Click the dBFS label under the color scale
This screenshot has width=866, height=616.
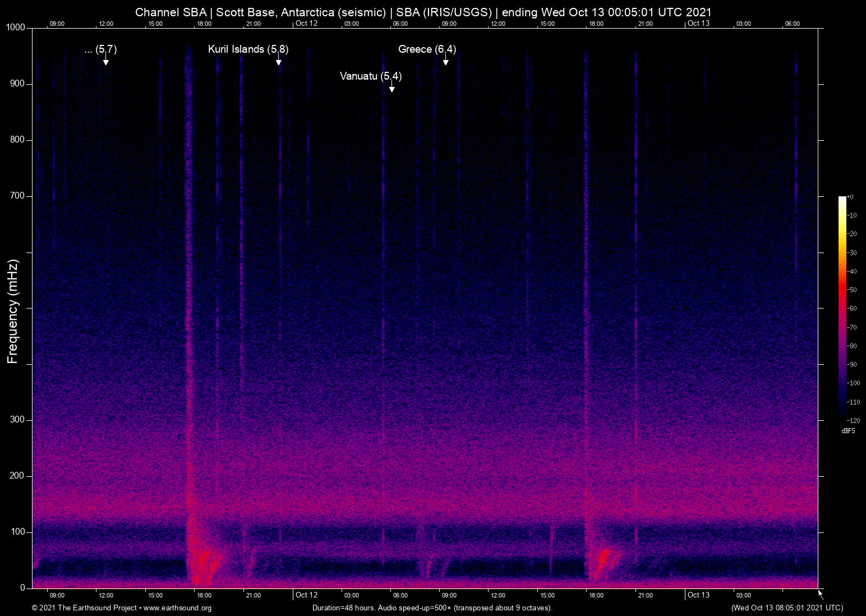click(848, 431)
